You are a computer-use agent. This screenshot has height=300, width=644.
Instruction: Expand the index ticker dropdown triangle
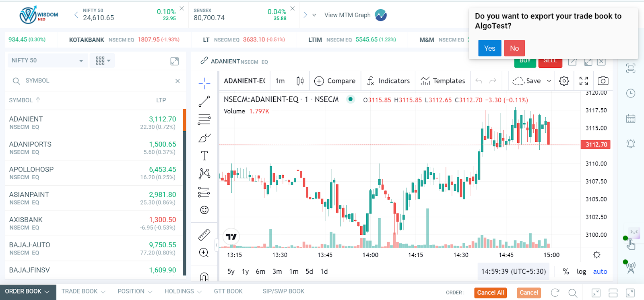pyautogui.click(x=314, y=15)
